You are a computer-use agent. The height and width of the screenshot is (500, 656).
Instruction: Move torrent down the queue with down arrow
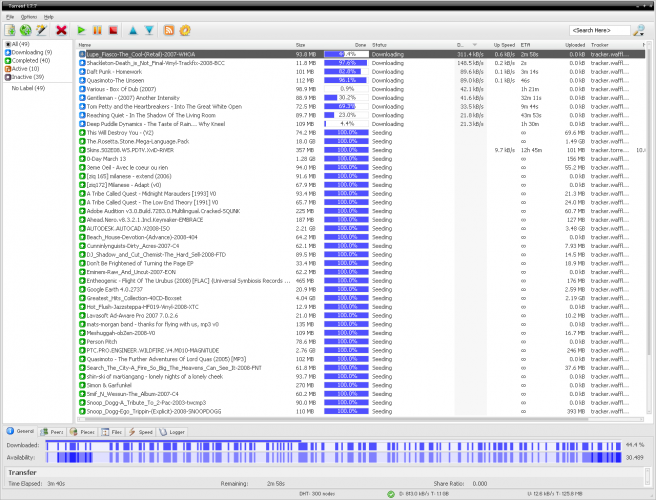[149, 31]
